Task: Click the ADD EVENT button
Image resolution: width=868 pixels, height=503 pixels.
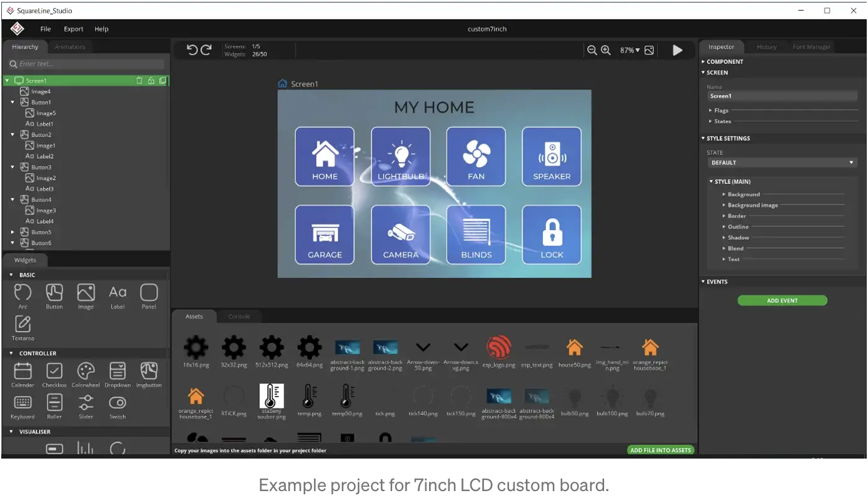Action: (x=782, y=301)
